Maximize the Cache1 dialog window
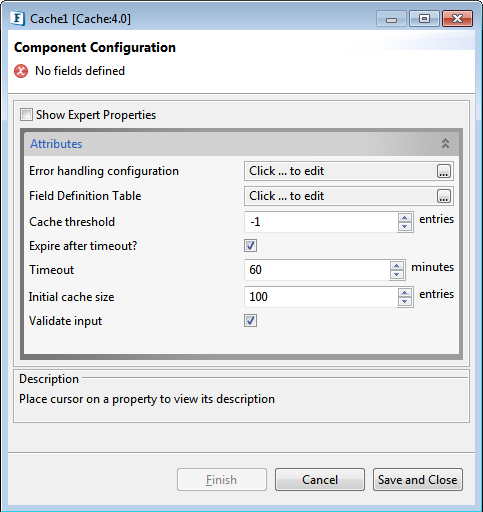This screenshot has height=512, width=483. [424, 19]
